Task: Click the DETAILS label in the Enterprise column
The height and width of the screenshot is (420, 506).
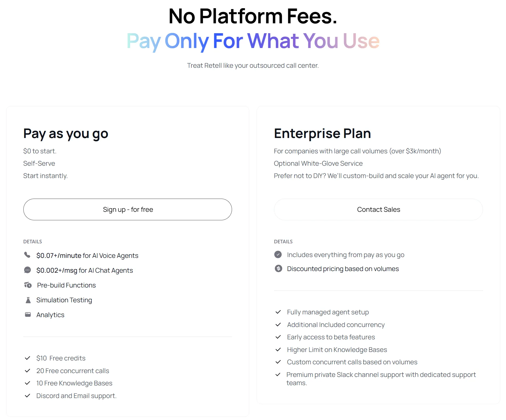Action: tap(283, 241)
